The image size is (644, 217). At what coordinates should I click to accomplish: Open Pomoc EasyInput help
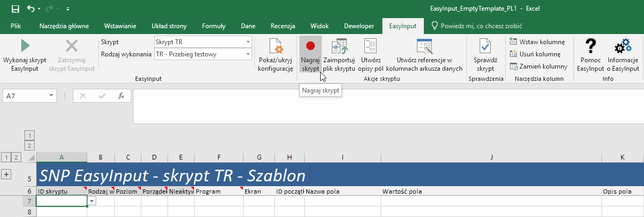click(590, 55)
